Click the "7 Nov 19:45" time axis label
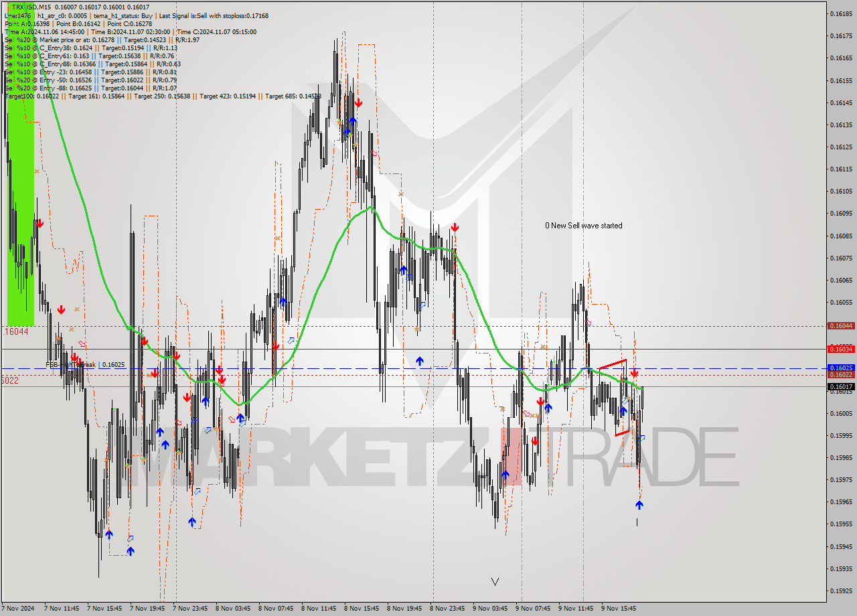The height and width of the screenshot is (616, 857). (147, 609)
